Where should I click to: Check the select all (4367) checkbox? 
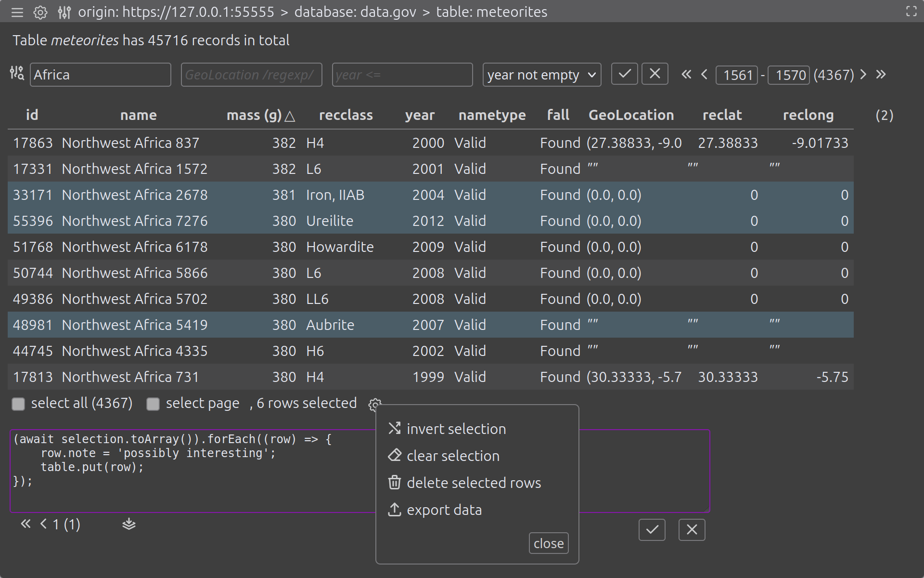[18, 404]
